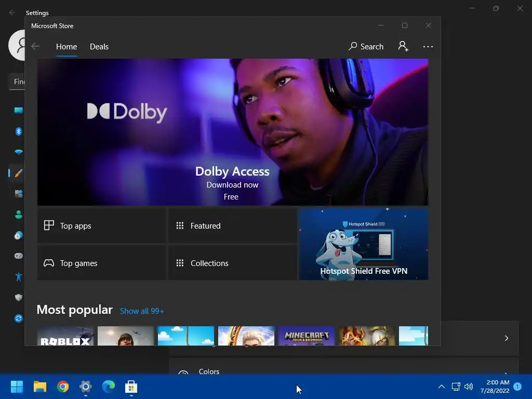Image resolution: width=532 pixels, height=399 pixels.
Task: Open the Top games tile
Action: [x=102, y=263]
